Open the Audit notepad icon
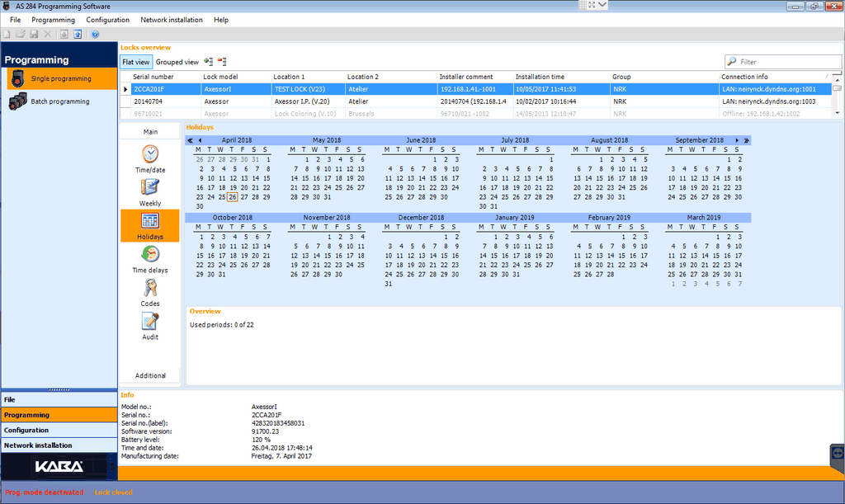Viewport: 845px width, 504px height. click(150, 322)
